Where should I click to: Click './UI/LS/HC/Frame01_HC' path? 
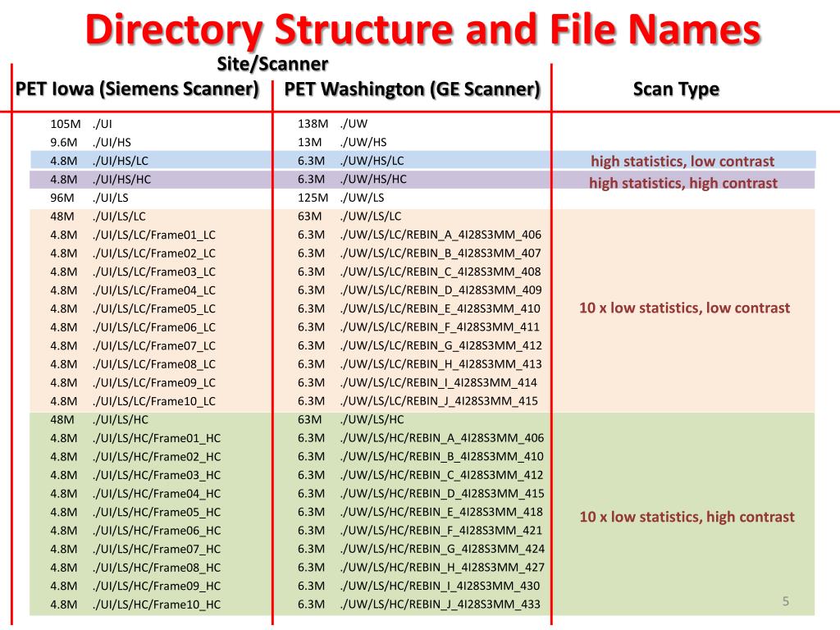(x=157, y=438)
